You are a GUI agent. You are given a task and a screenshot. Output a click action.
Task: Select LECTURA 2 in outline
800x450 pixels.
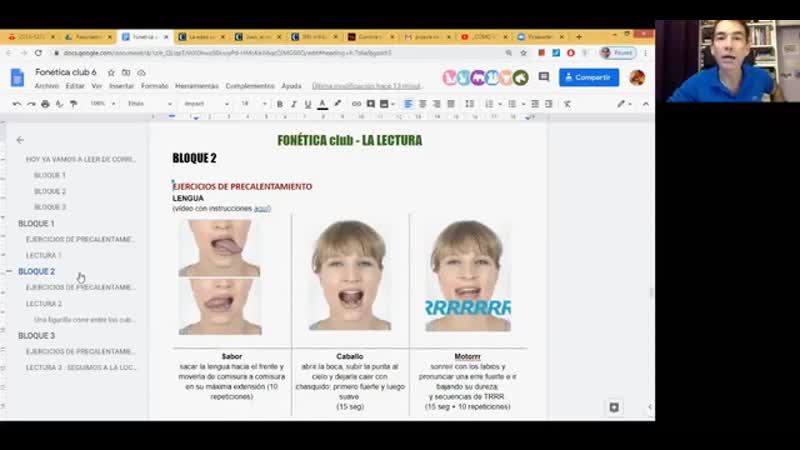44,304
